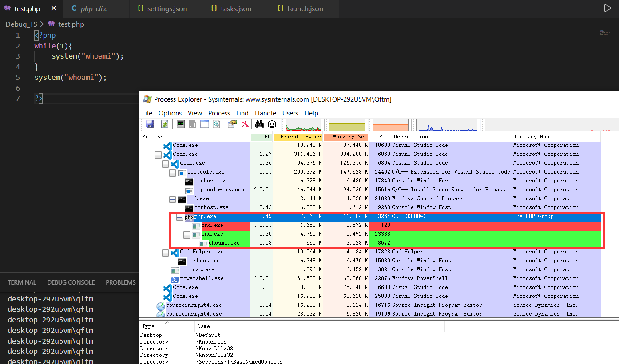This screenshot has height=364, width=619.
Task: Close the test.php editor tab
Action: click(54, 8)
